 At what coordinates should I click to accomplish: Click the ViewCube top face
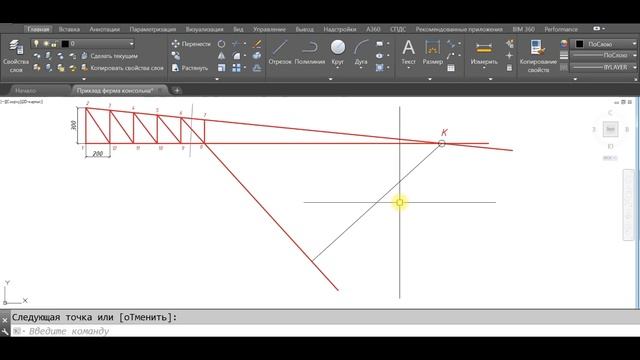coord(610,129)
